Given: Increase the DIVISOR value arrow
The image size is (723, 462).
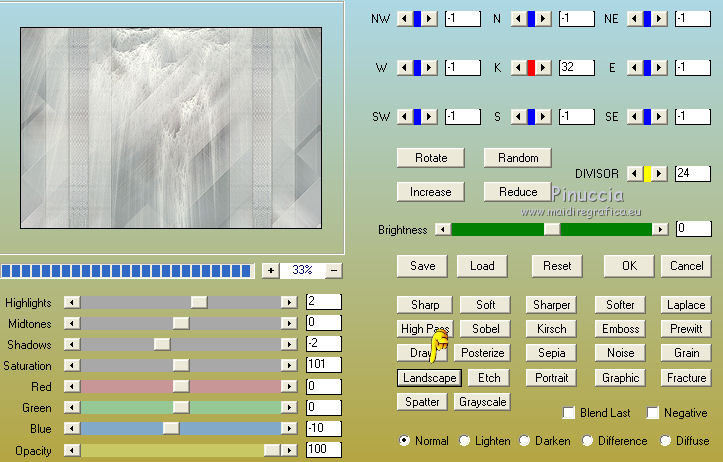Looking at the screenshot, I should 659,174.
